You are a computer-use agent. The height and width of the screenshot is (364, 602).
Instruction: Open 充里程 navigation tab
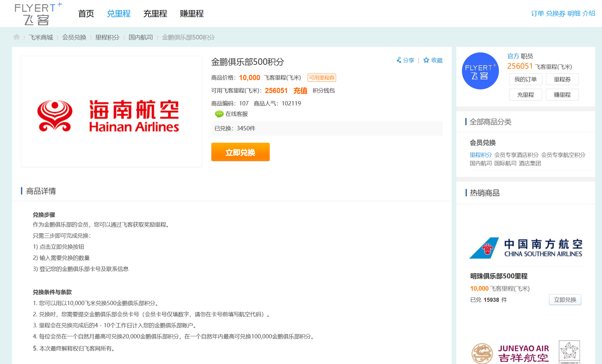(x=155, y=14)
